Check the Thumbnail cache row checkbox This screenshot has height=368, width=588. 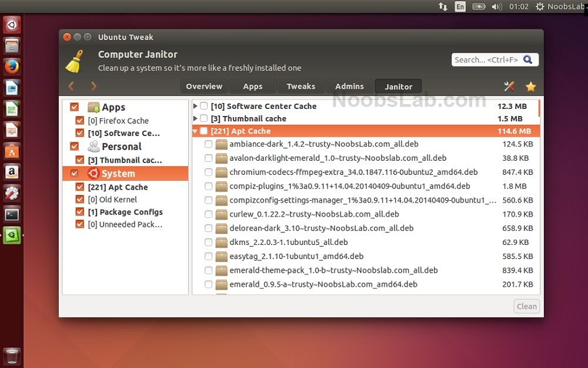(x=203, y=118)
